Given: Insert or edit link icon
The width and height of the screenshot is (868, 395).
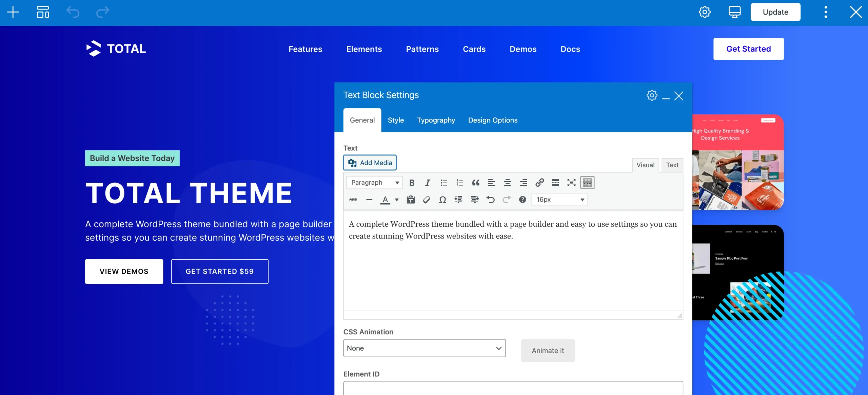Looking at the screenshot, I should 539,183.
